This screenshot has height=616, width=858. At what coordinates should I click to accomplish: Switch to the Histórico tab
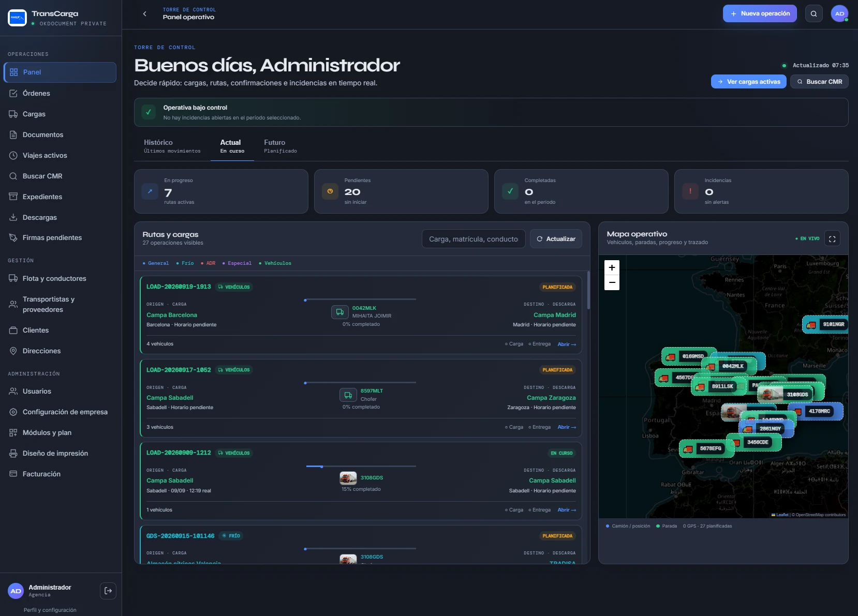coord(172,146)
